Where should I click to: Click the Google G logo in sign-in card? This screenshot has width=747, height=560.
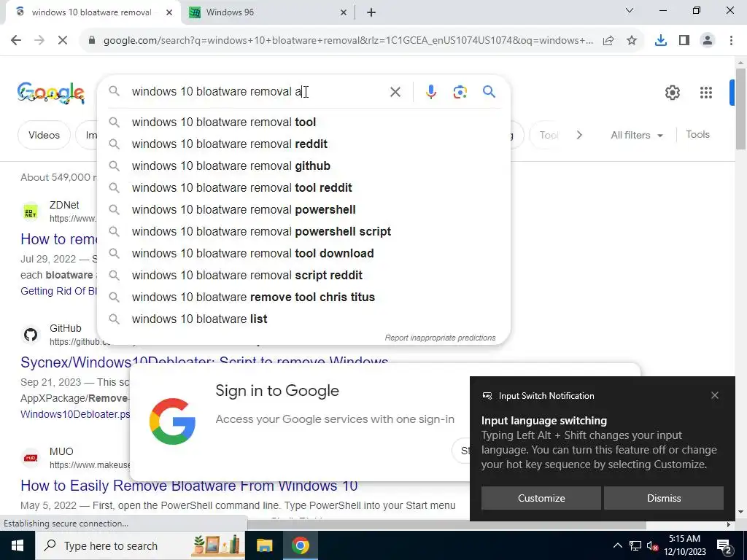tap(172, 421)
